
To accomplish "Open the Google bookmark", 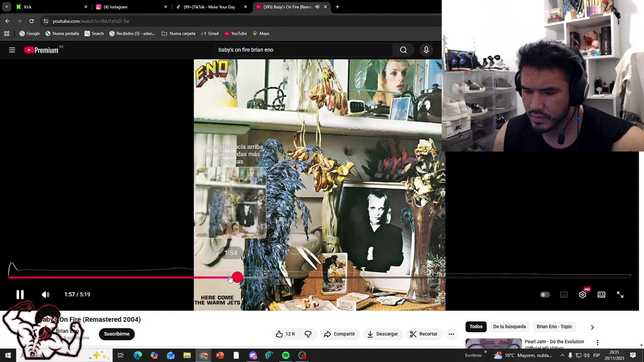I will 30,34.
